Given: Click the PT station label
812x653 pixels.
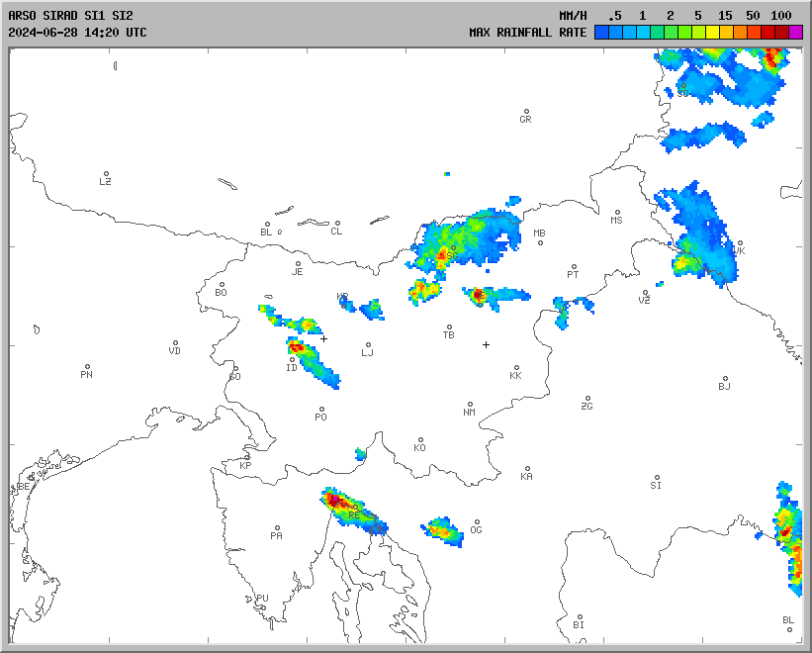Looking at the screenshot, I should coord(573,275).
